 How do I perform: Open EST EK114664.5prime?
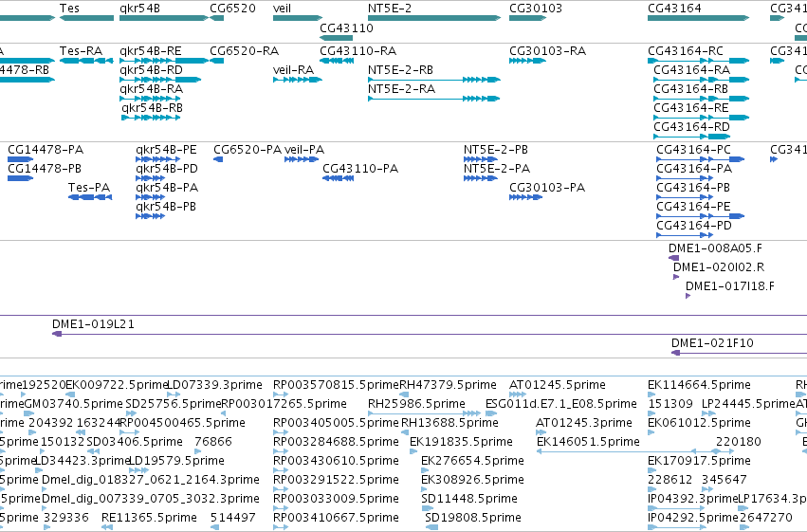tap(699, 385)
